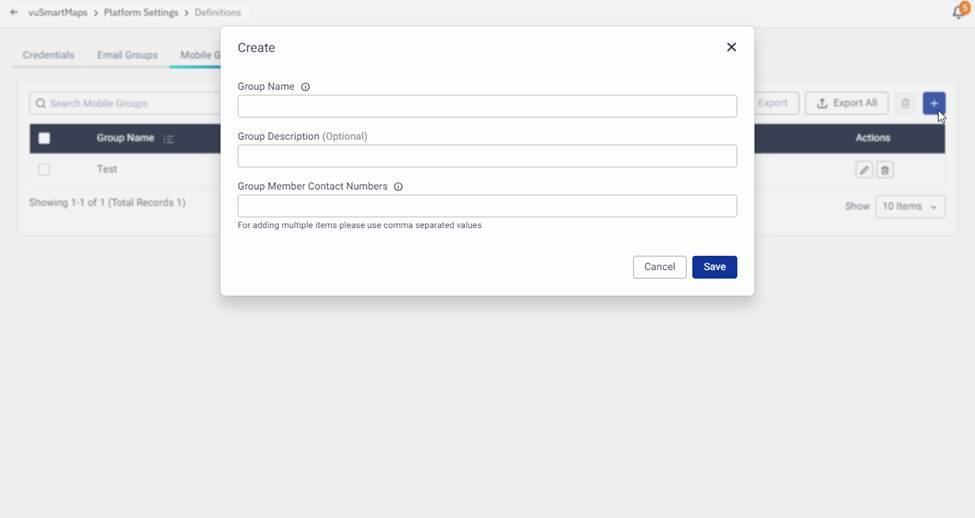Click the Group Name info icon
Image resolution: width=975 pixels, height=518 pixels.
[x=305, y=87]
